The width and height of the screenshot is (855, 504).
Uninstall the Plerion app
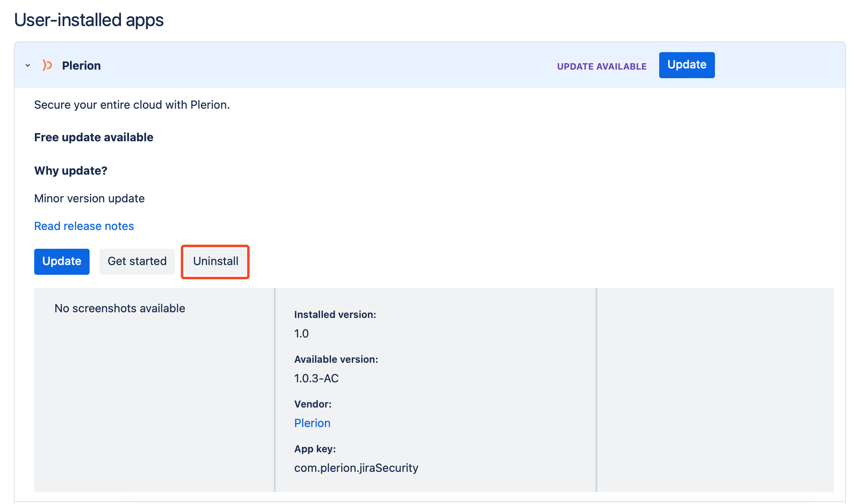coord(215,261)
